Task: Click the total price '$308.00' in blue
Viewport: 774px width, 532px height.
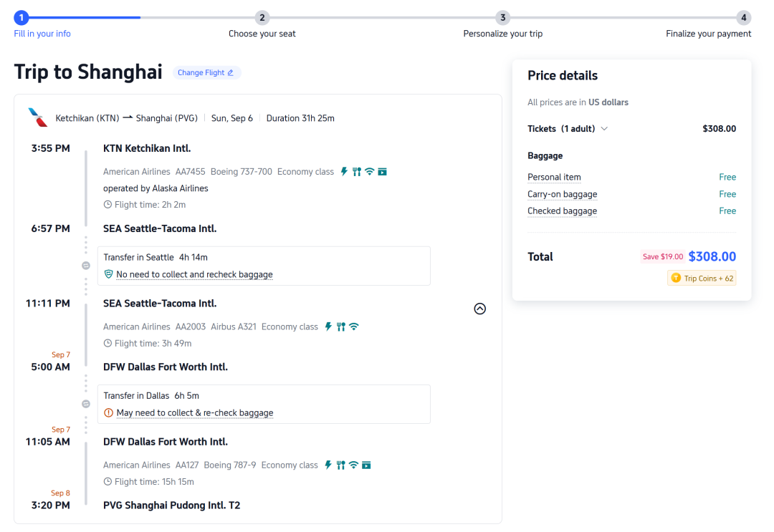Action: pos(712,256)
